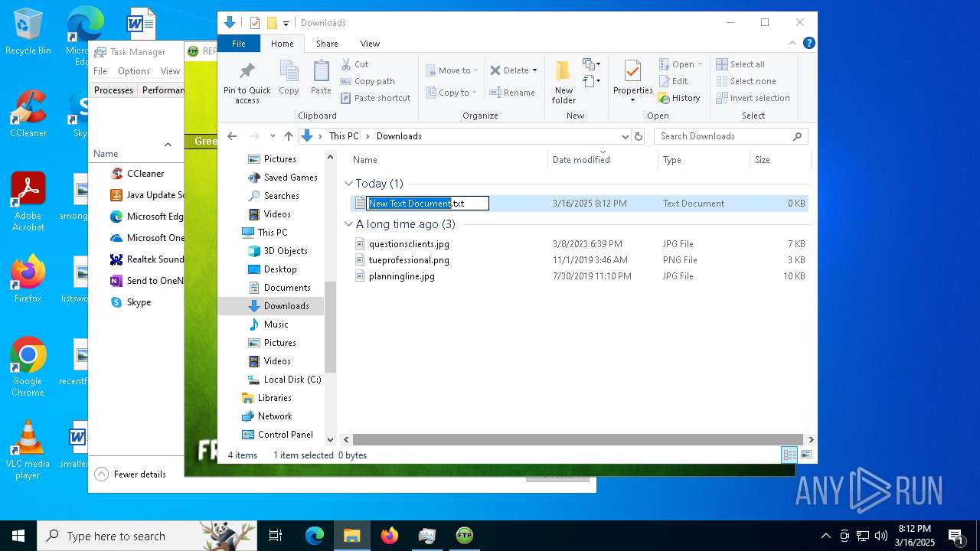This screenshot has width=980, height=551.
Task: Open Music in navigation pane
Action: point(276,324)
